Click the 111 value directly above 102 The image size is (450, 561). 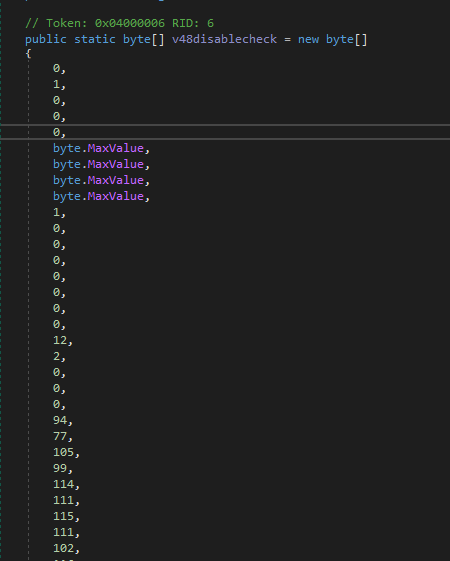(63, 532)
